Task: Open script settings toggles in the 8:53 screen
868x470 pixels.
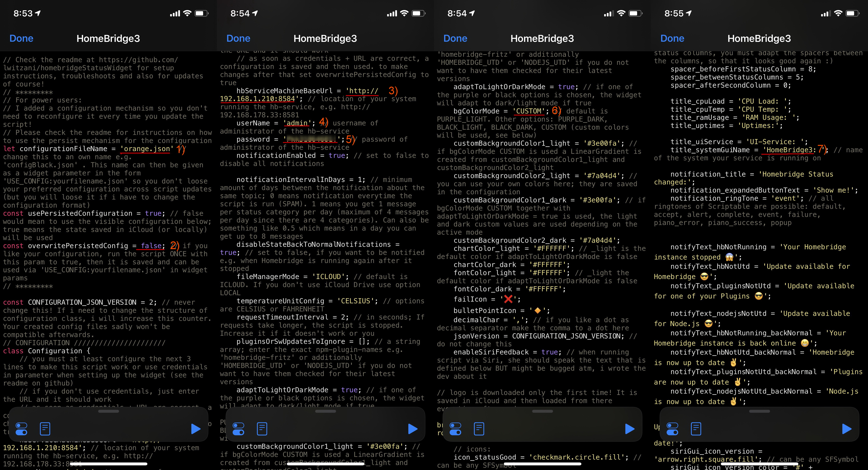Action: [x=22, y=429]
